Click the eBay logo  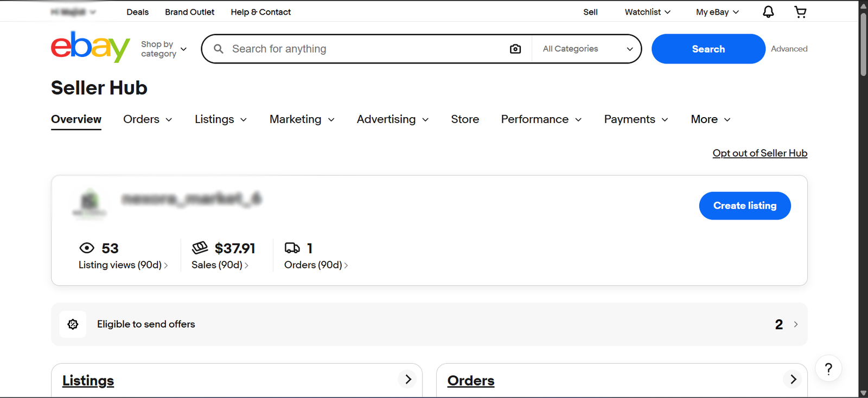pos(91,47)
